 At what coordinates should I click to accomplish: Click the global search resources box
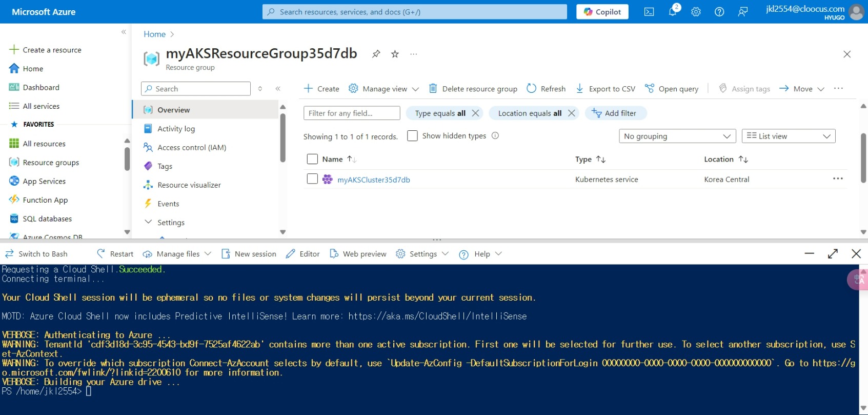point(415,12)
